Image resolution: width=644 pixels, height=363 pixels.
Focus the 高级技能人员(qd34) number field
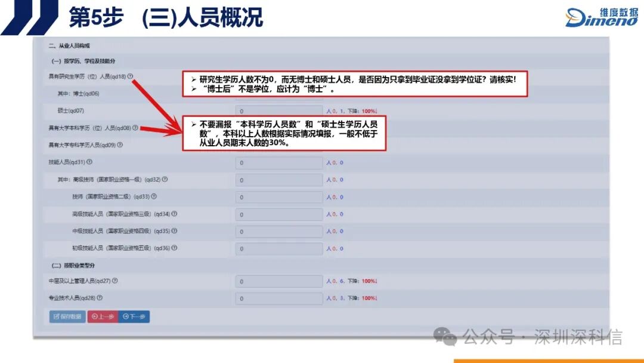click(279, 214)
